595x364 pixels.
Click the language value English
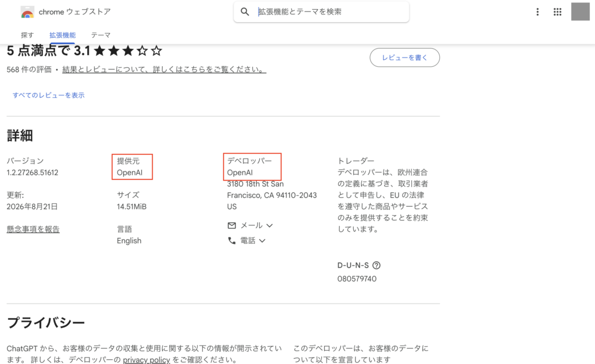pos(129,241)
